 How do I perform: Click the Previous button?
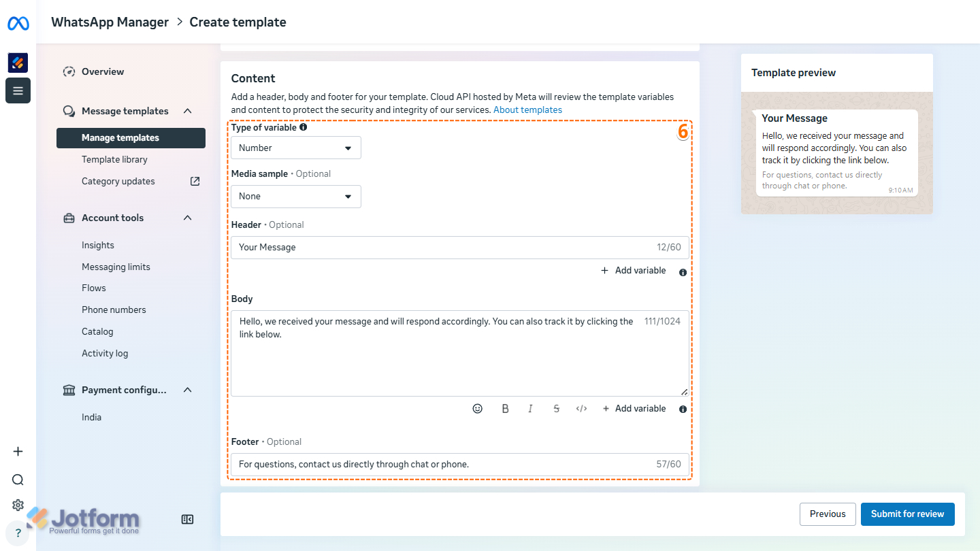point(828,514)
